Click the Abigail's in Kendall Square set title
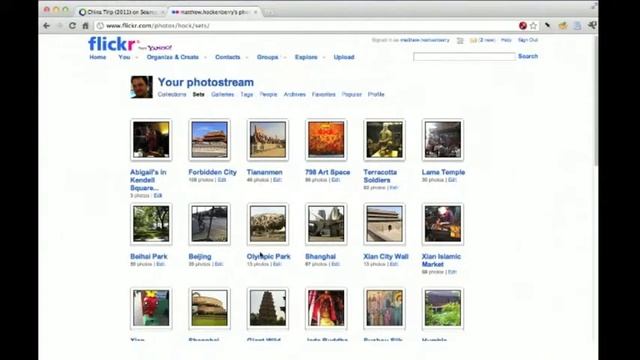This screenshot has height=360, width=640. [148, 180]
